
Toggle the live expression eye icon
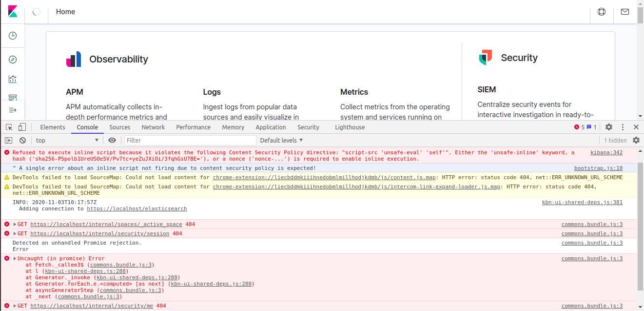click(x=112, y=140)
